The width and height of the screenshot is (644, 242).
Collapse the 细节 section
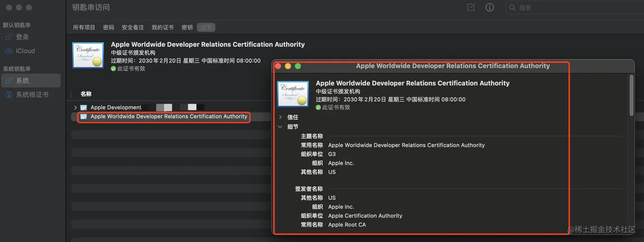coord(280,127)
